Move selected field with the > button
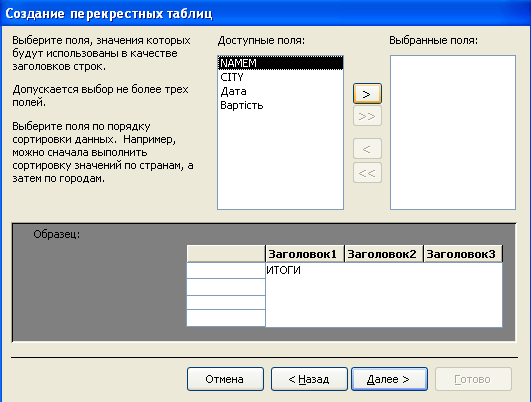531x402 pixels. click(367, 93)
